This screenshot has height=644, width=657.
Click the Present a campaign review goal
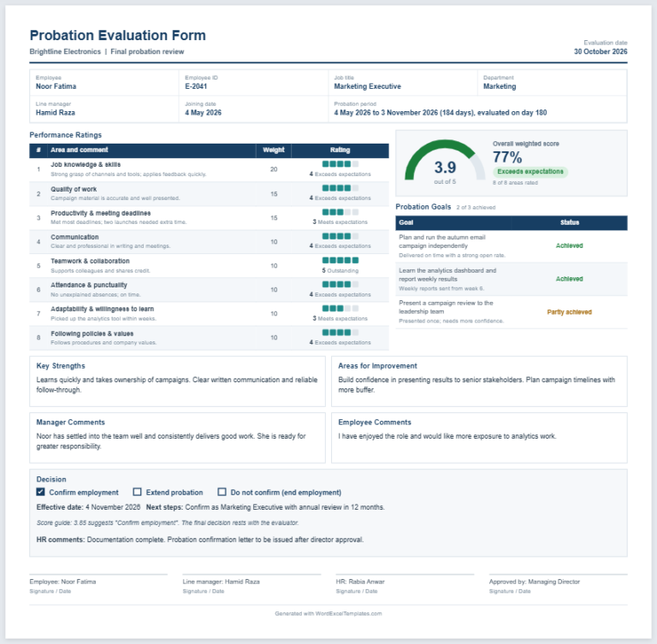pyautogui.click(x=446, y=307)
